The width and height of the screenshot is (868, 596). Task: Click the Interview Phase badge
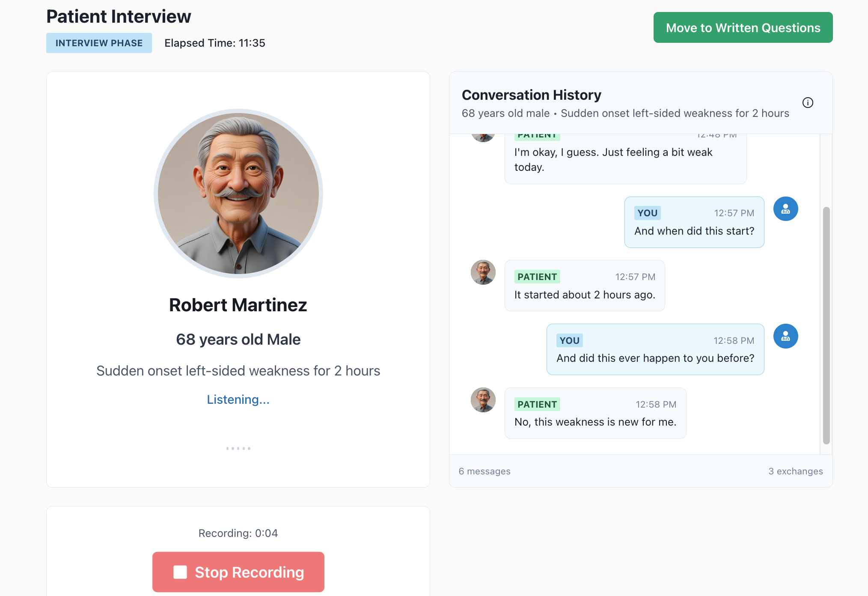click(x=99, y=43)
